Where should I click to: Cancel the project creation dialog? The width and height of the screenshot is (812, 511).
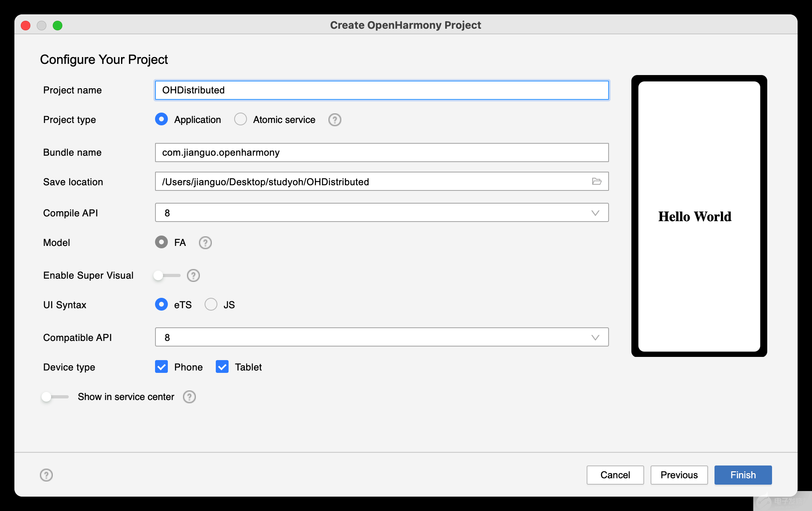click(615, 475)
